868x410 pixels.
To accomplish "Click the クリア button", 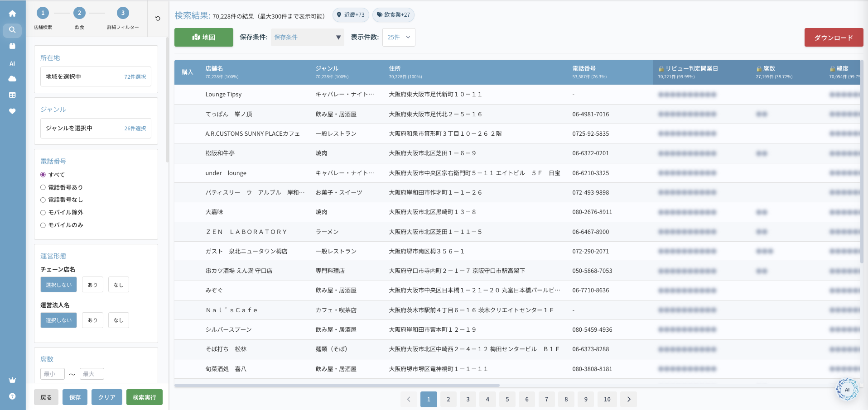I will (107, 397).
